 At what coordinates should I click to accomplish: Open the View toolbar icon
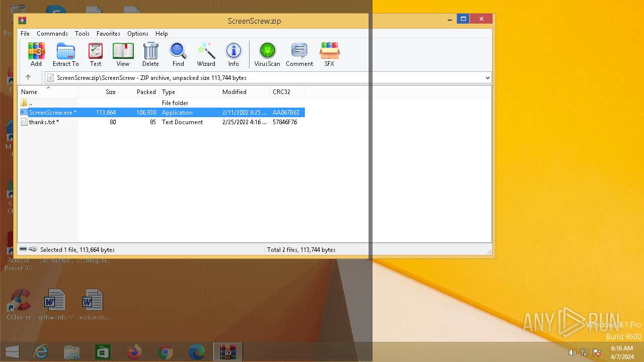tap(123, 54)
